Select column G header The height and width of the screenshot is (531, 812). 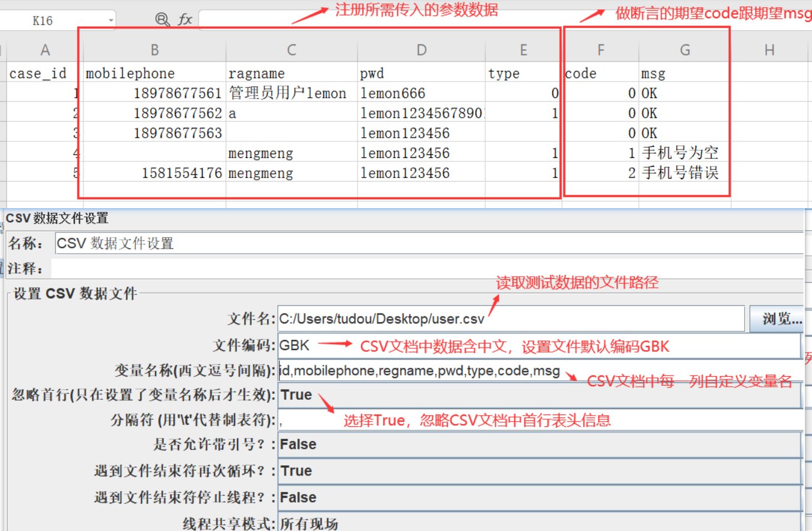pyautogui.click(x=684, y=50)
